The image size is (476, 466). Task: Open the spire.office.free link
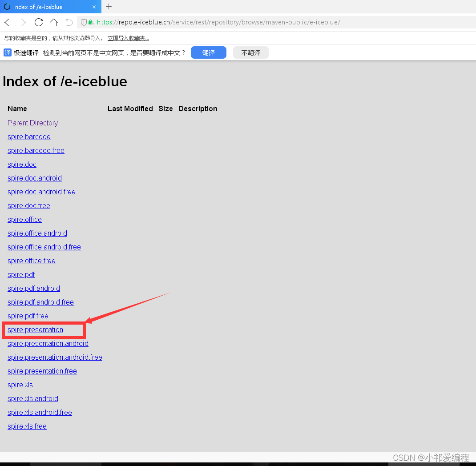[32, 261]
